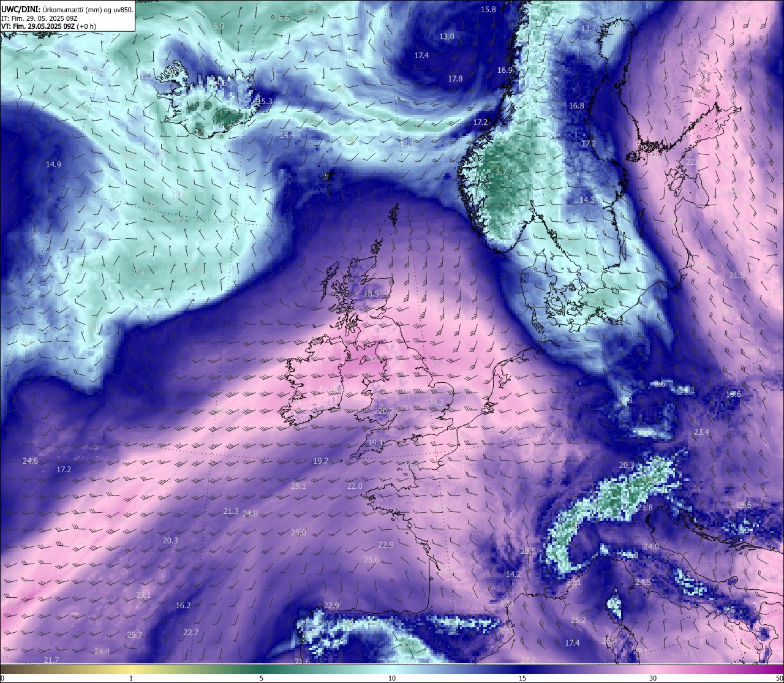This screenshot has height=683, width=784.
Task: Select the 25.6 value label
Action: coord(371,560)
